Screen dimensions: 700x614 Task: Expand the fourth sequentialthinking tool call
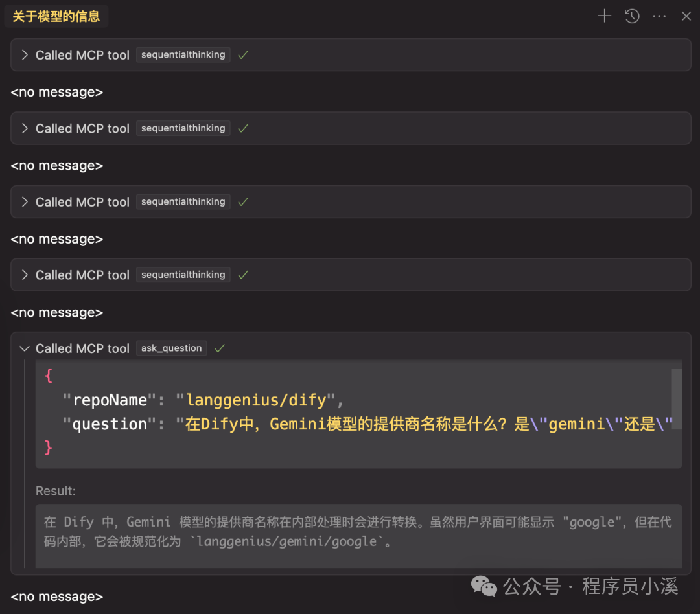[x=25, y=275]
